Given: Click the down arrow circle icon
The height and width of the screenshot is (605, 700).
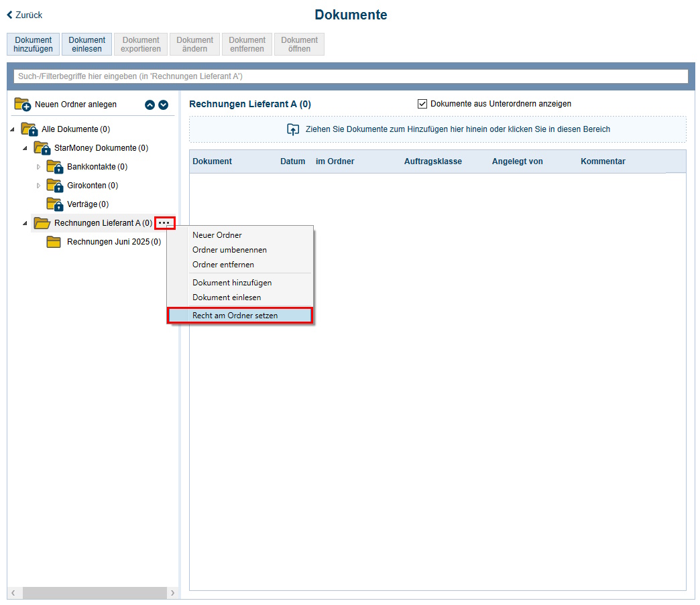Looking at the screenshot, I should pos(163,105).
